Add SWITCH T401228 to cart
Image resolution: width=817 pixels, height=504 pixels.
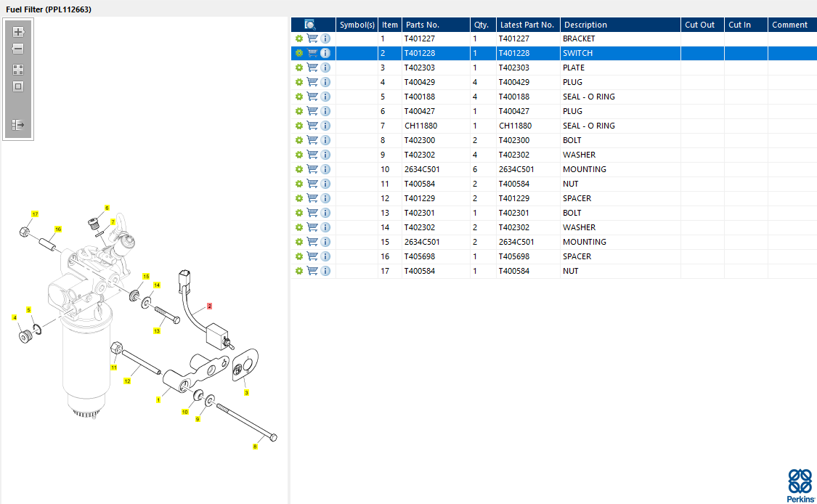click(x=312, y=53)
